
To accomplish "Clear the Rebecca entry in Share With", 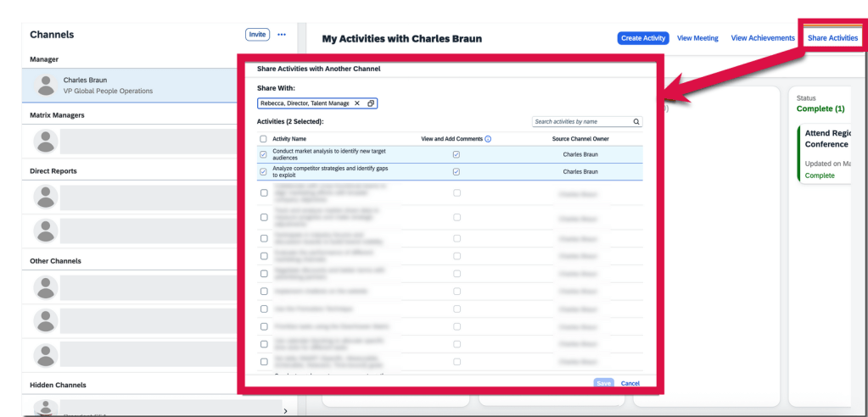I will coord(357,103).
